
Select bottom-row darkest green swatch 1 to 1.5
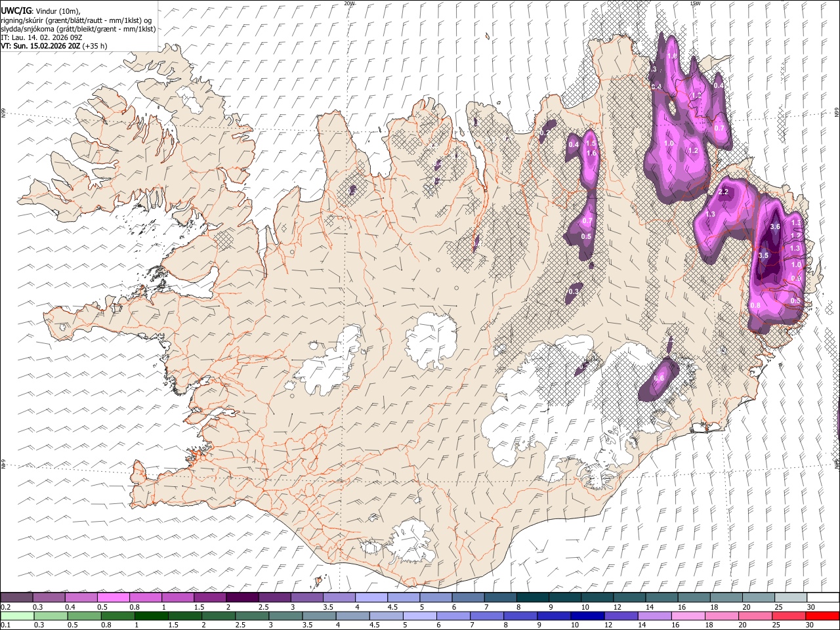151,616
